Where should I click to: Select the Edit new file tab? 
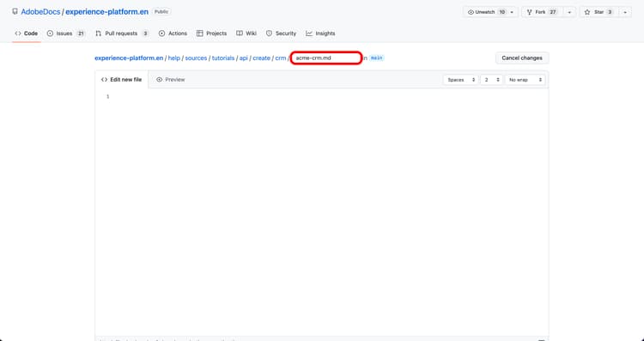(x=122, y=80)
